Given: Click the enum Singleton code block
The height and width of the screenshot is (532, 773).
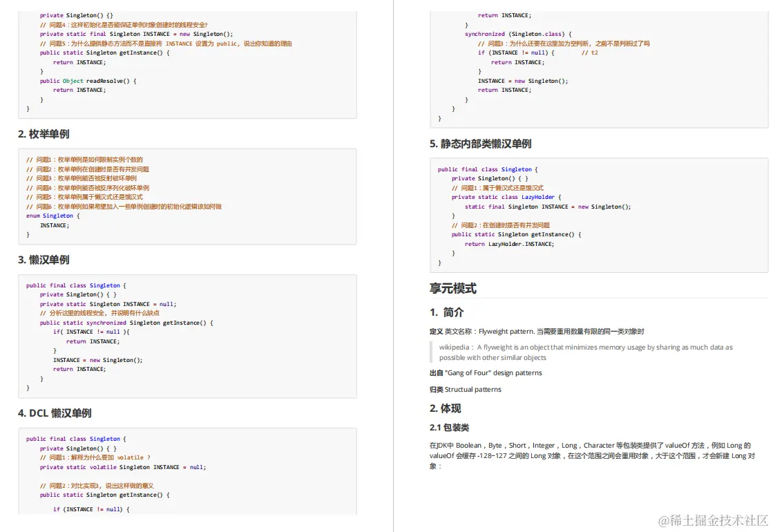Looking at the screenshot, I should (187, 196).
